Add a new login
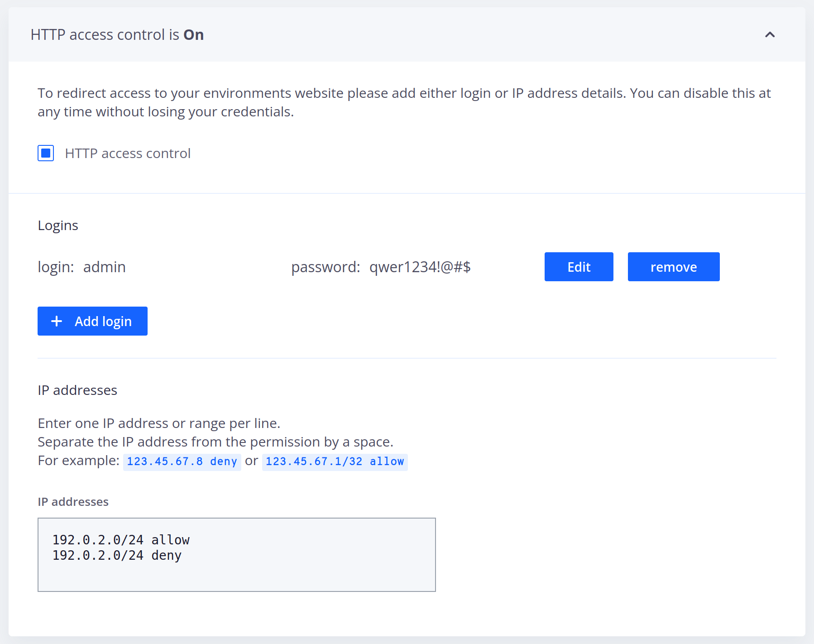The width and height of the screenshot is (814, 644). (92, 321)
